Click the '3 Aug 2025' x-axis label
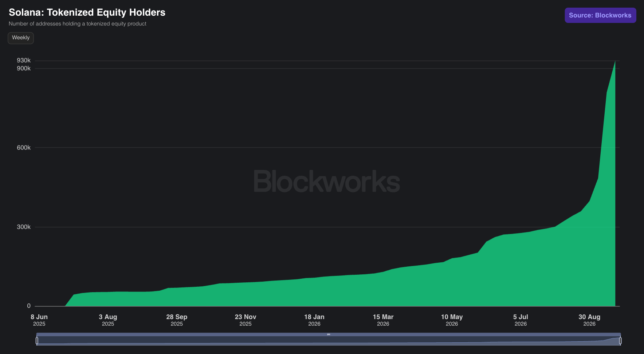 click(x=108, y=320)
